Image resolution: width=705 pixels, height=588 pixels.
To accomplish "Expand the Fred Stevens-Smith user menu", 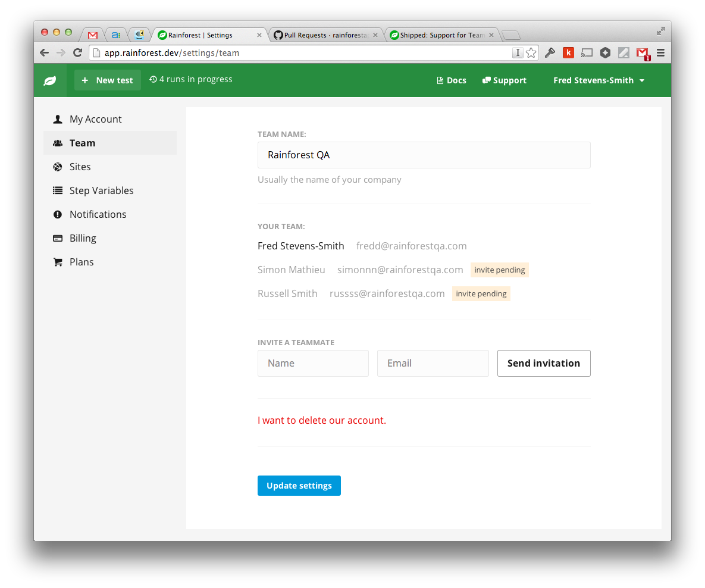I will coord(599,80).
